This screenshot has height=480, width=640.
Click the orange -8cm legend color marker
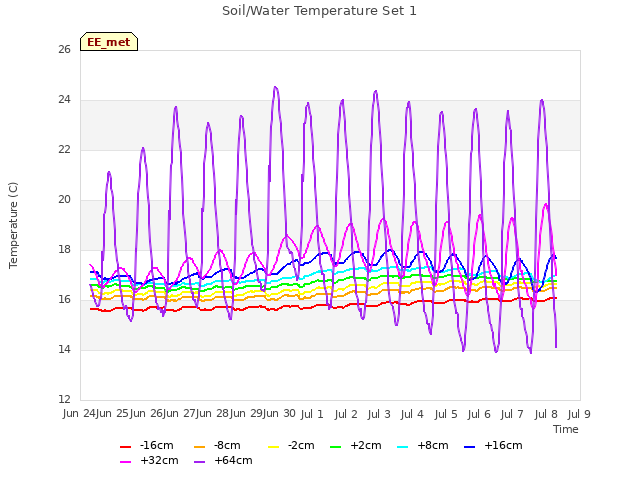[199, 447]
